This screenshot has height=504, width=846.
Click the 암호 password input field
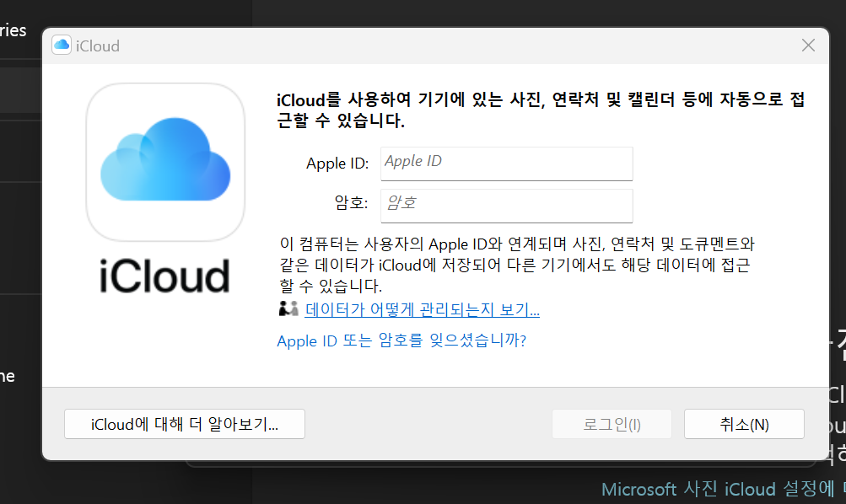tap(507, 206)
